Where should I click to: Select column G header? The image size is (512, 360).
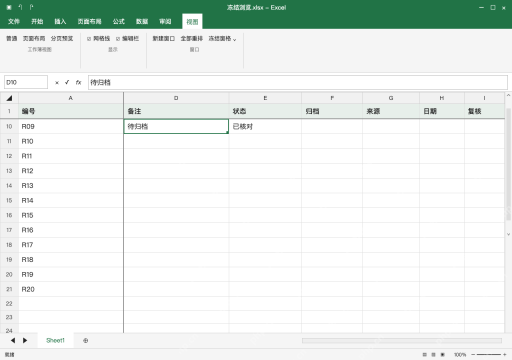tap(391, 98)
